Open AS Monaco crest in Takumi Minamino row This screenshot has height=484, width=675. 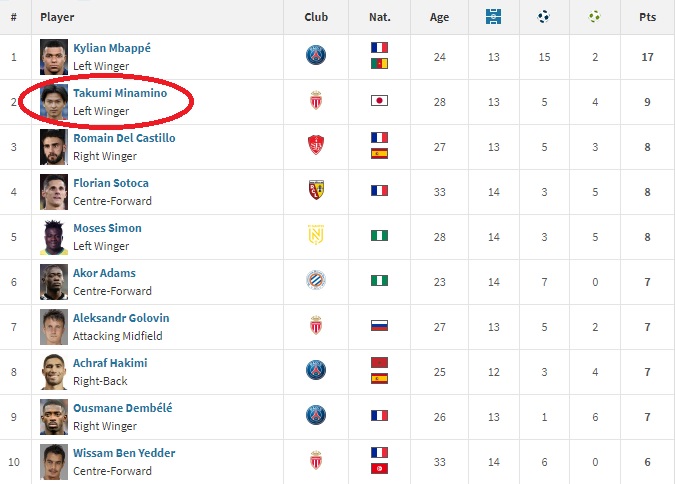[316, 100]
